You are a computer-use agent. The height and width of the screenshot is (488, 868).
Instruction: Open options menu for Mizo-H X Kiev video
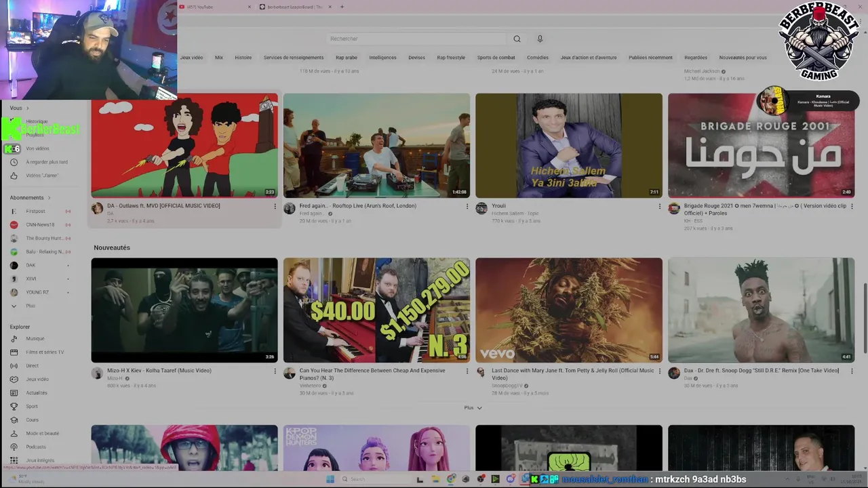pos(275,371)
